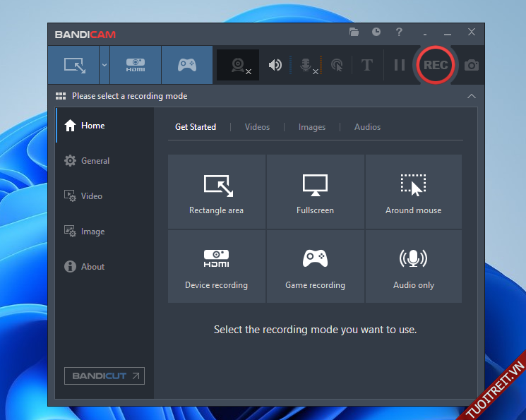
Task: Toggle the microphone recording
Action: (x=307, y=65)
